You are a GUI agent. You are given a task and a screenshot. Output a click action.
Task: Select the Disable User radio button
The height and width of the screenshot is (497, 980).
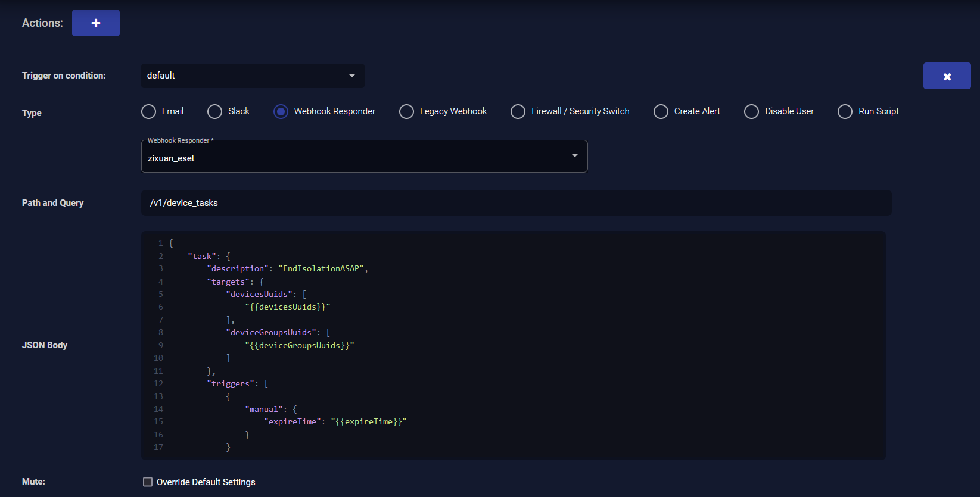click(751, 112)
